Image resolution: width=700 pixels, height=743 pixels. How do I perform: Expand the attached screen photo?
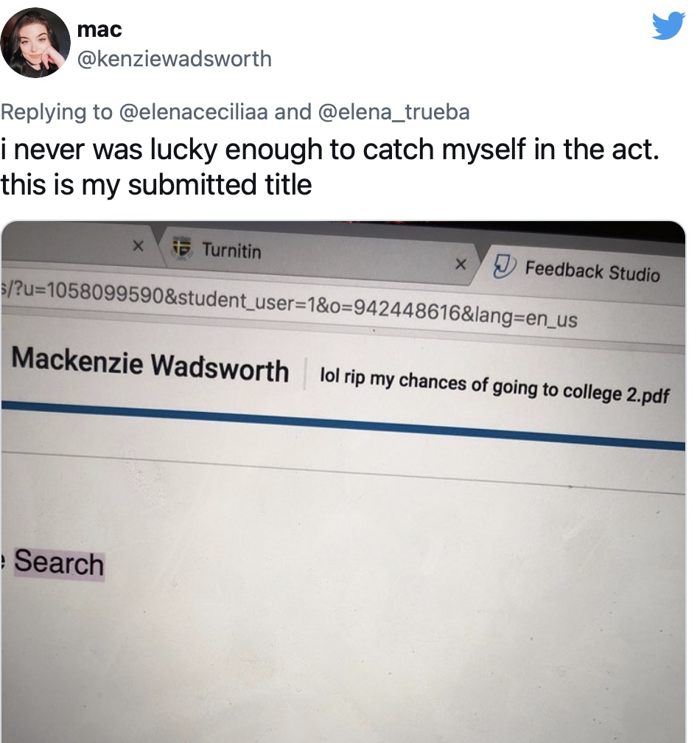pyautogui.click(x=343, y=481)
